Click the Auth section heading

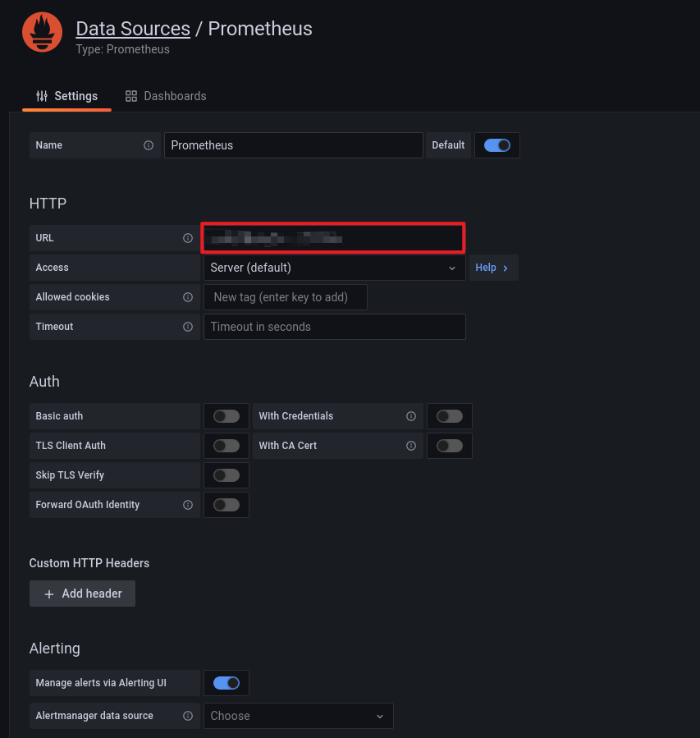pyautogui.click(x=44, y=381)
